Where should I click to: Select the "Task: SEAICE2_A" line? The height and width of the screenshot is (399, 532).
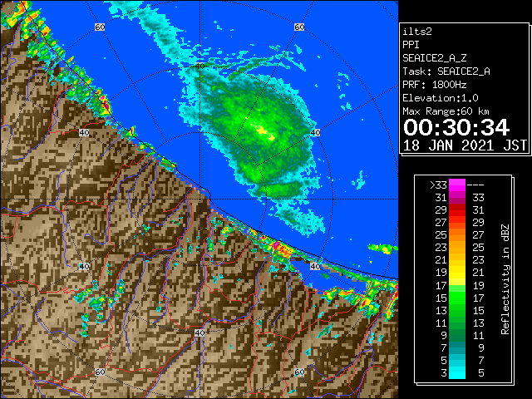tap(446, 71)
